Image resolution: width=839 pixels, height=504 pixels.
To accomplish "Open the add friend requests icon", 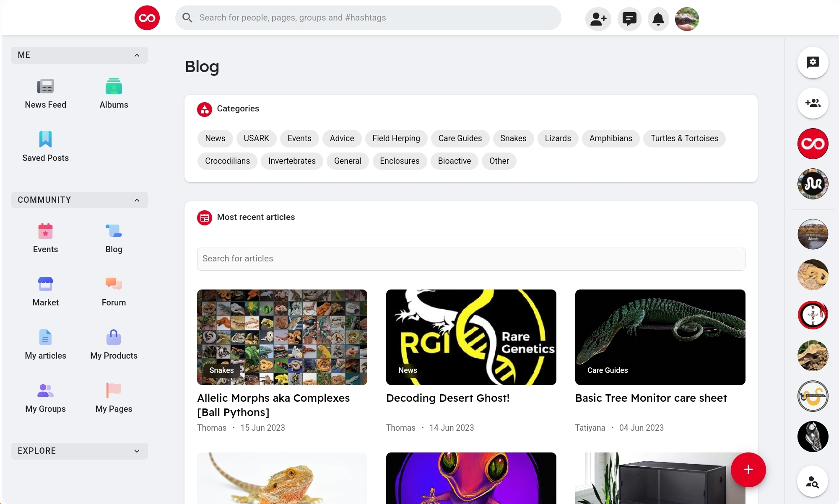I will (598, 19).
